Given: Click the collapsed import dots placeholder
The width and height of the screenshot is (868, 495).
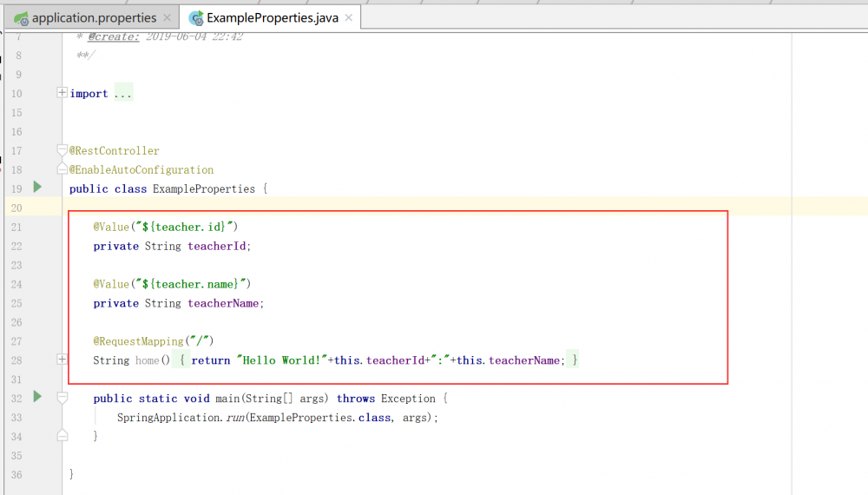Looking at the screenshot, I should click(x=123, y=94).
